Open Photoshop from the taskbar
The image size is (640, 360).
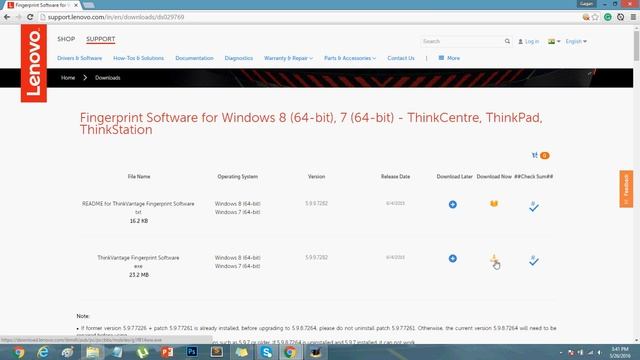(x=191, y=352)
